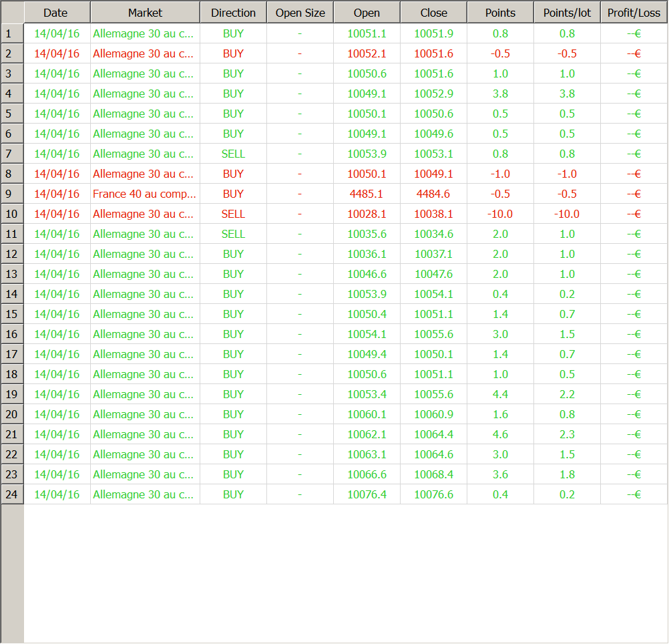669x644 pixels.
Task: Click open price 10051.1 in row 1
Action: coord(367,33)
